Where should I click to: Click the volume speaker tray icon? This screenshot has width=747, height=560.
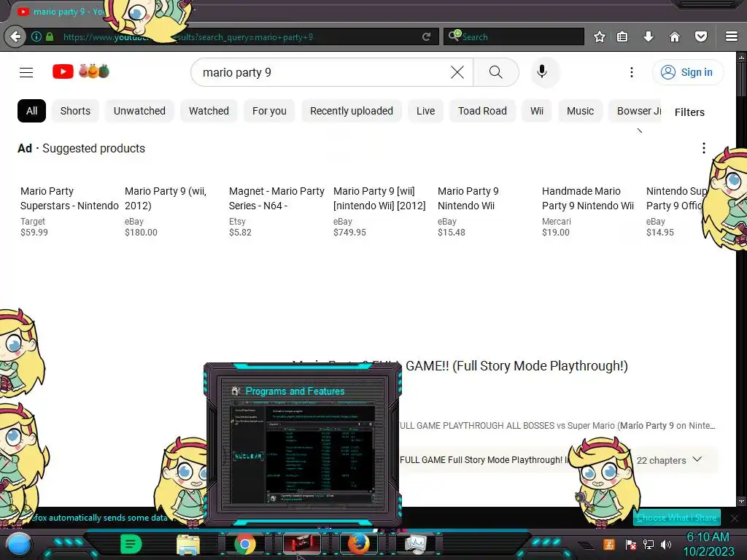tap(666, 544)
